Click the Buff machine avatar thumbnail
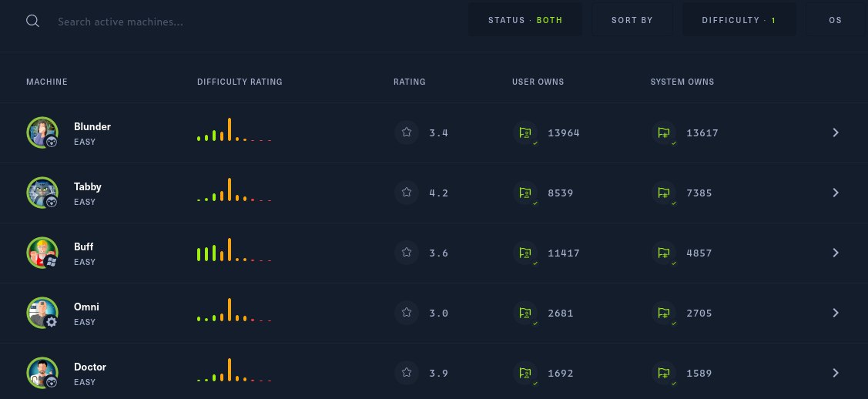Viewport: 868px width, 399px height. coord(42,253)
